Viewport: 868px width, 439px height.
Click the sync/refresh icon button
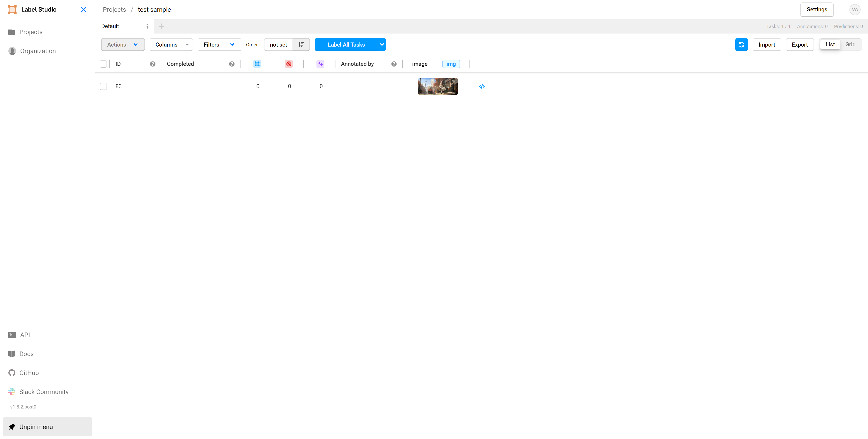pyautogui.click(x=741, y=44)
